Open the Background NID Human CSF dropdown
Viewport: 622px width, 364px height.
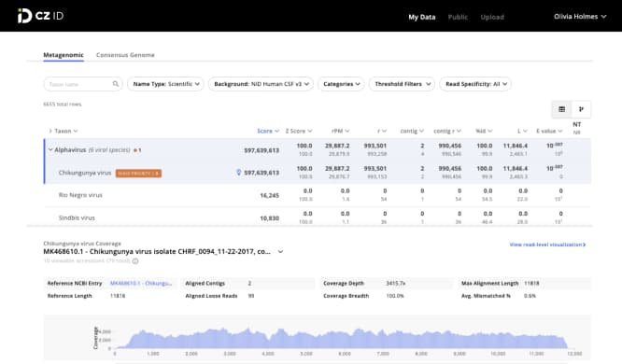[261, 84]
